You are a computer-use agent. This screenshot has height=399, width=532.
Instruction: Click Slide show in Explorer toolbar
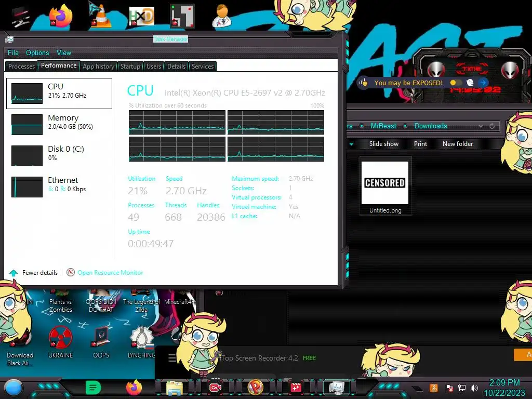pos(384,144)
